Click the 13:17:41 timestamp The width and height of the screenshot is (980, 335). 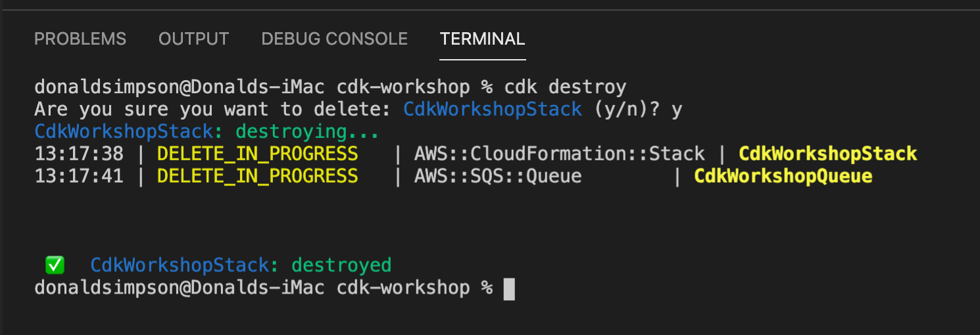pyautogui.click(x=79, y=176)
